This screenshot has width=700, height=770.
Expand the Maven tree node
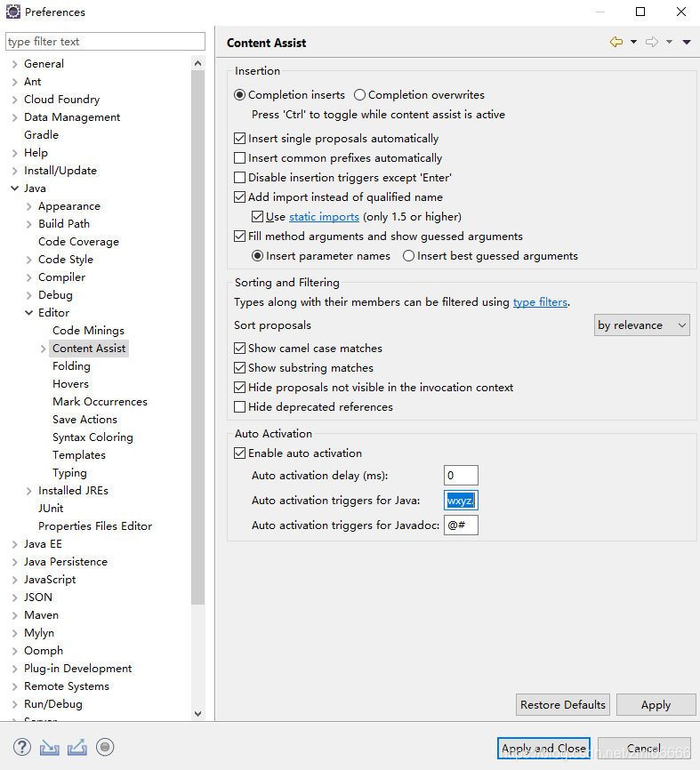point(15,614)
